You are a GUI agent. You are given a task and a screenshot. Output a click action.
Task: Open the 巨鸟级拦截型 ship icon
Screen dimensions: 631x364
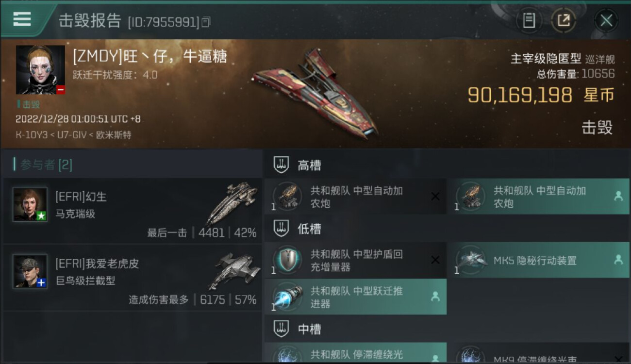point(235,271)
